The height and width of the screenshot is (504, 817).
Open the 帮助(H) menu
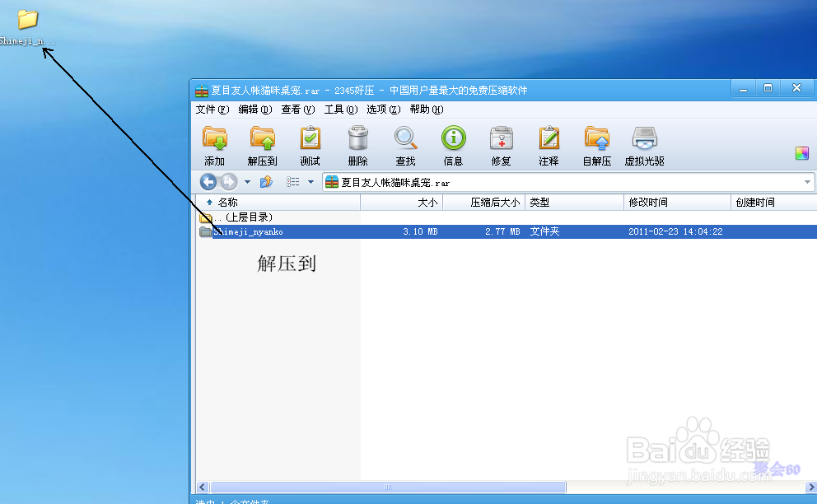tap(427, 110)
